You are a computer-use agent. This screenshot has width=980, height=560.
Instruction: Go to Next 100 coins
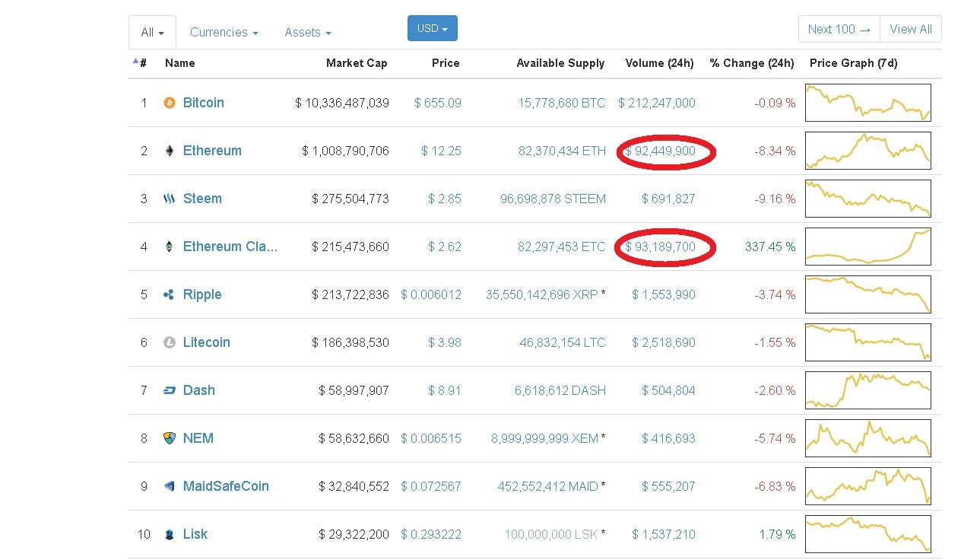click(839, 29)
